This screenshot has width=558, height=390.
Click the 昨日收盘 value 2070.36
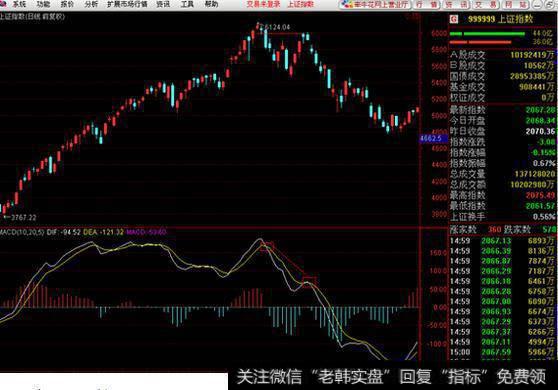click(541, 131)
